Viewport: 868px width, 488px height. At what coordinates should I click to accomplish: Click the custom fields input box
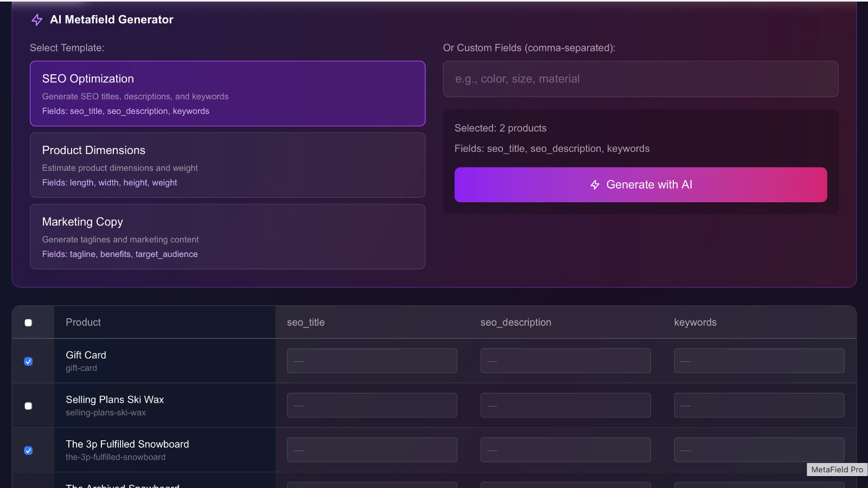(641, 79)
